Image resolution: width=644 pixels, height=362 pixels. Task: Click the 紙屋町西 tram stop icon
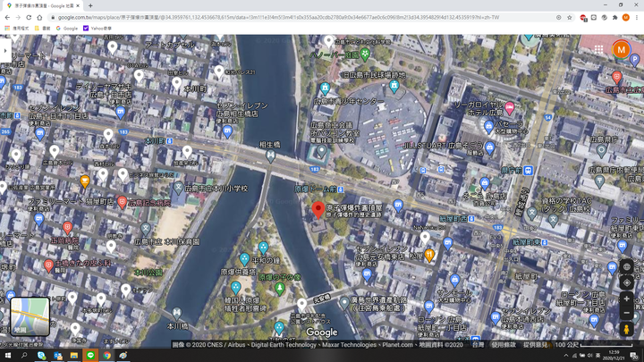(x=471, y=219)
